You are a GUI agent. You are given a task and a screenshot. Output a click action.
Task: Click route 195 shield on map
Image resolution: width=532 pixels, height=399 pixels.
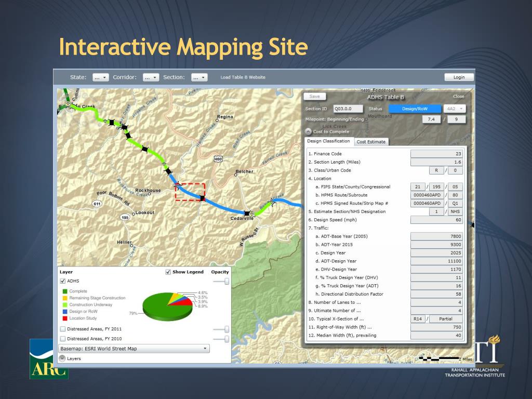click(x=125, y=217)
